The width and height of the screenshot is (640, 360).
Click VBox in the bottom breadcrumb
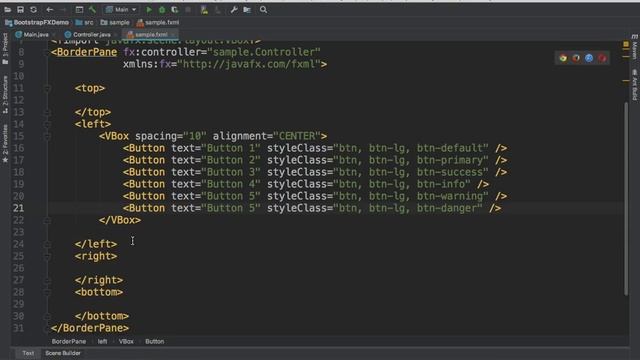pos(126,341)
